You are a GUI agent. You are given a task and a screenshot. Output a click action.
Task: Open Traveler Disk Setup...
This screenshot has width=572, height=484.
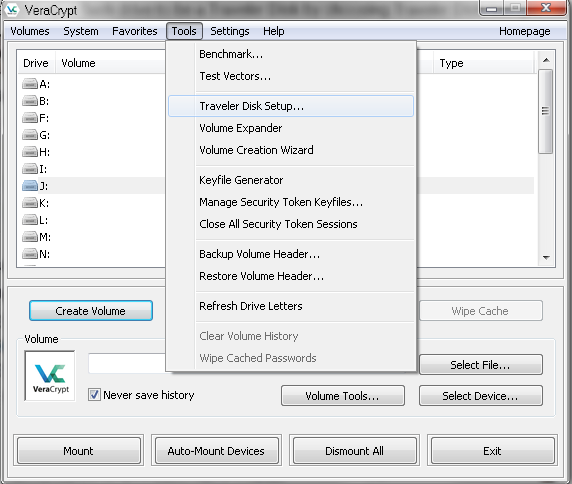pyautogui.click(x=291, y=106)
